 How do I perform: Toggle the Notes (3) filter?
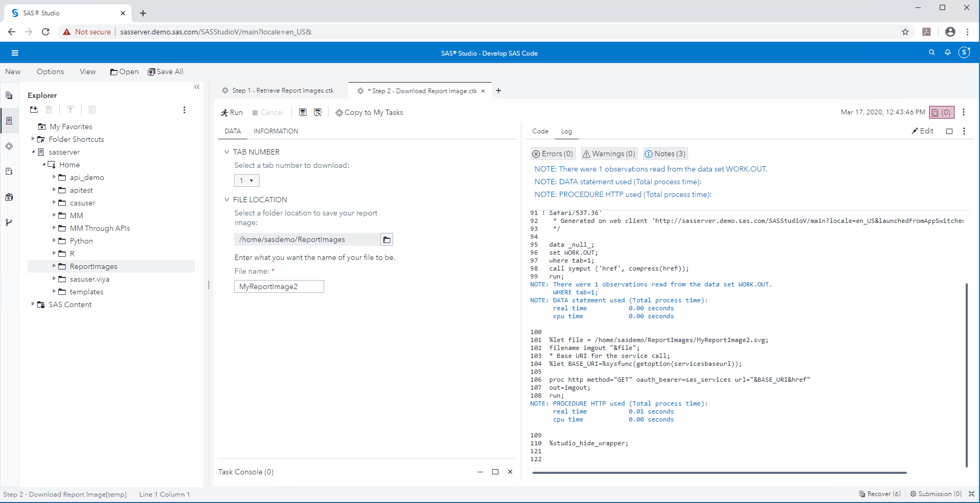[x=665, y=154]
